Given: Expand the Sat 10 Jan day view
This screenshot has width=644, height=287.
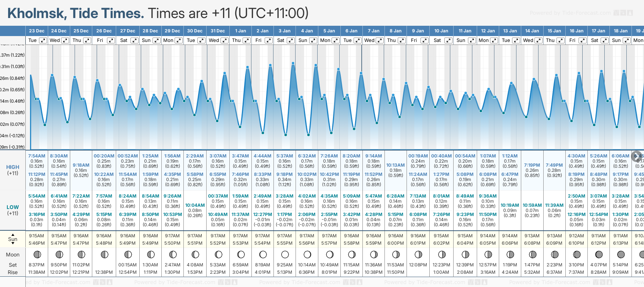Looking at the screenshot, I should [448, 40].
